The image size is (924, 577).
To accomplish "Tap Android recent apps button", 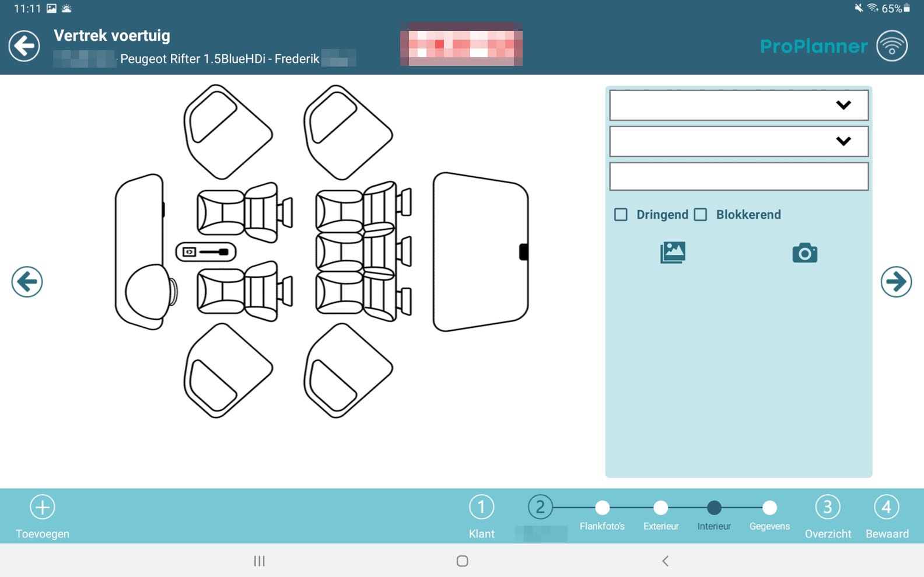I will click(260, 561).
